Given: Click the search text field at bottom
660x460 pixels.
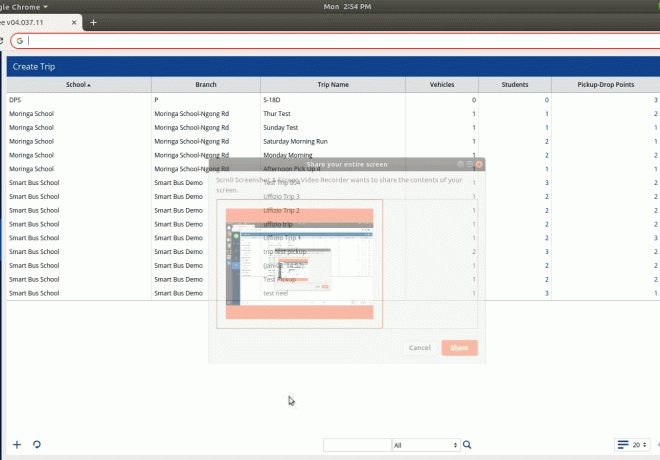Looking at the screenshot, I should tap(357, 445).
